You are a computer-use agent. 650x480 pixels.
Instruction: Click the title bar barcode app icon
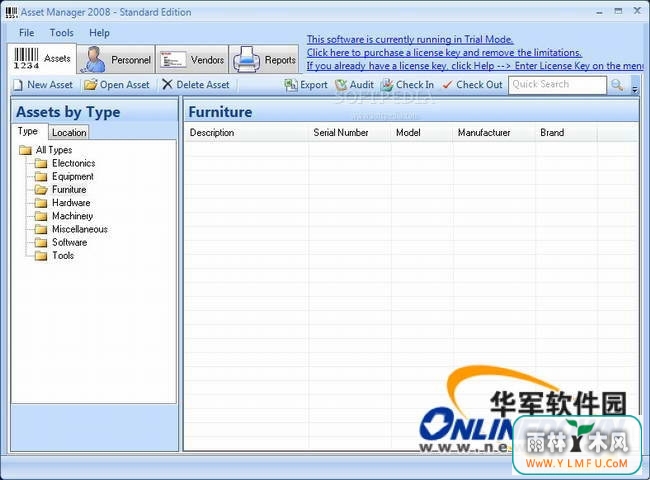click(12, 12)
